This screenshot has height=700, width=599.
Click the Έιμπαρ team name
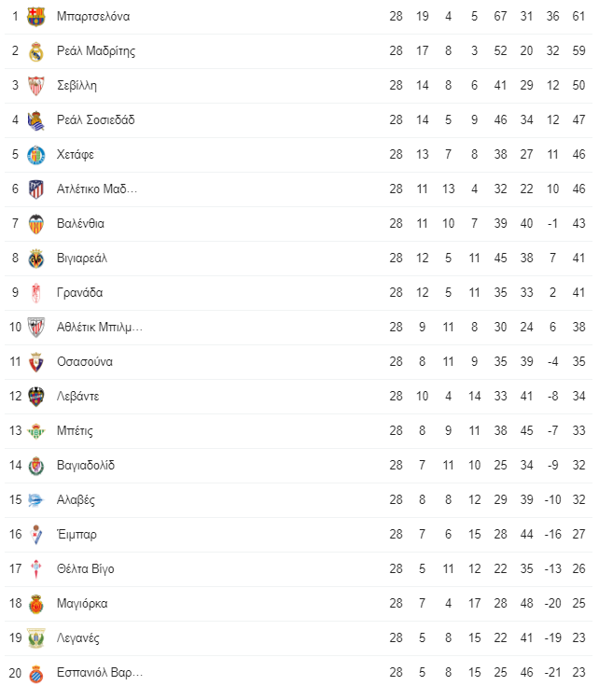(77, 535)
